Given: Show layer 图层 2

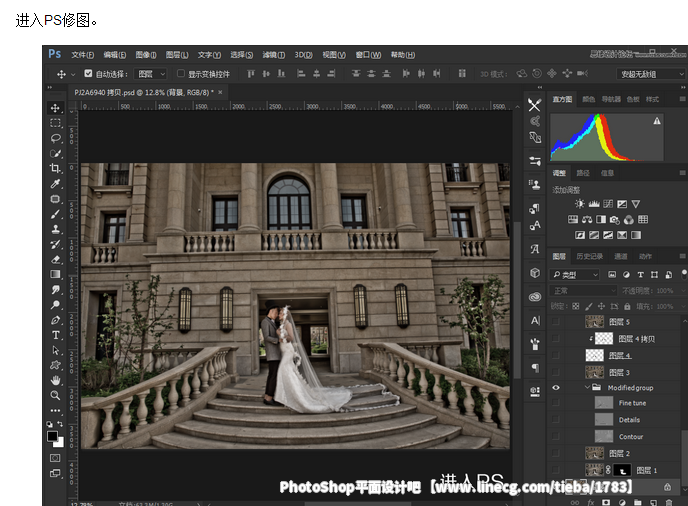Looking at the screenshot, I should coord(555,453).
